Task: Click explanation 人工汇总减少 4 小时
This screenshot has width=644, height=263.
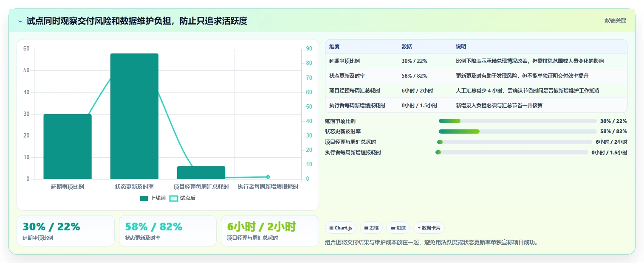Action: click(x=528, y=91)
